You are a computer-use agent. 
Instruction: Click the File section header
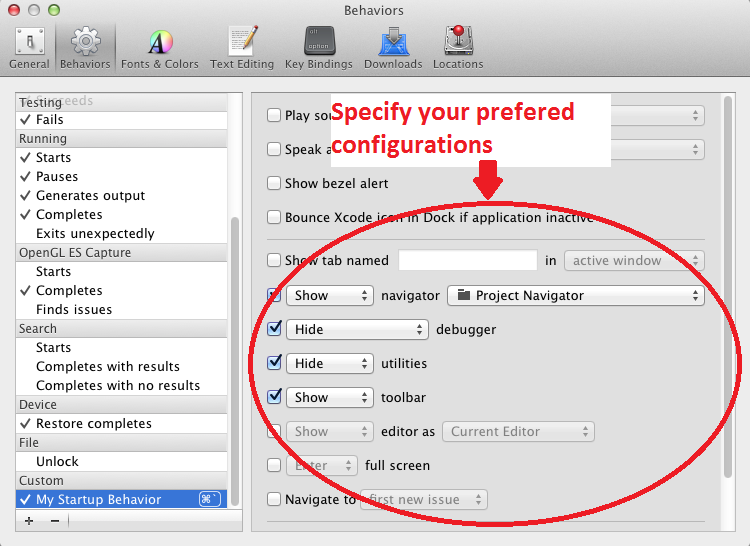[x=121, y=443]
